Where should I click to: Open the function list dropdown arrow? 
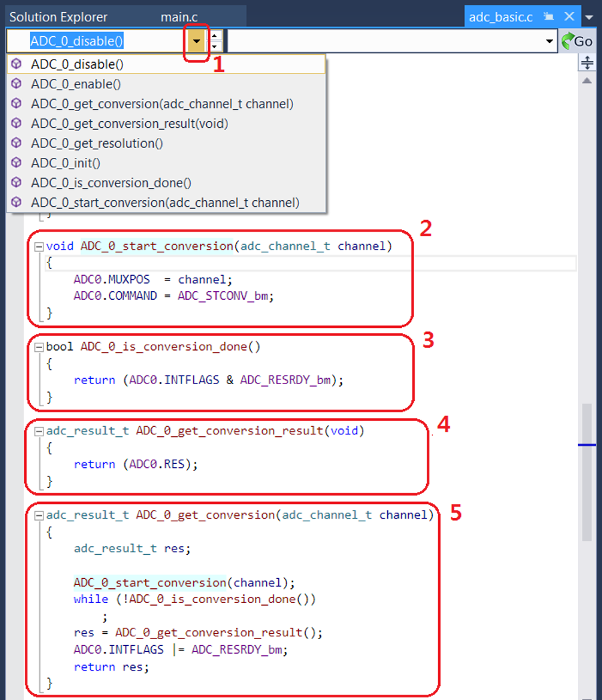point(197,41)
